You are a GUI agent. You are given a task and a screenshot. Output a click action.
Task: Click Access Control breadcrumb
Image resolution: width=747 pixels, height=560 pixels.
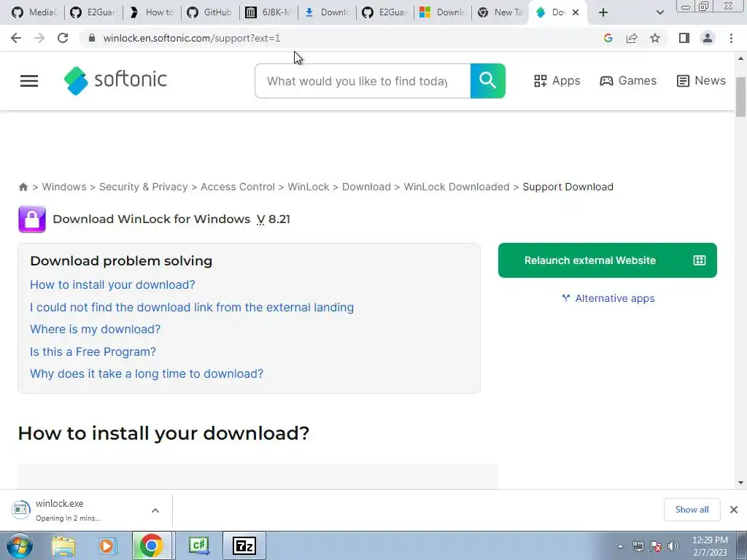[238, 187]
